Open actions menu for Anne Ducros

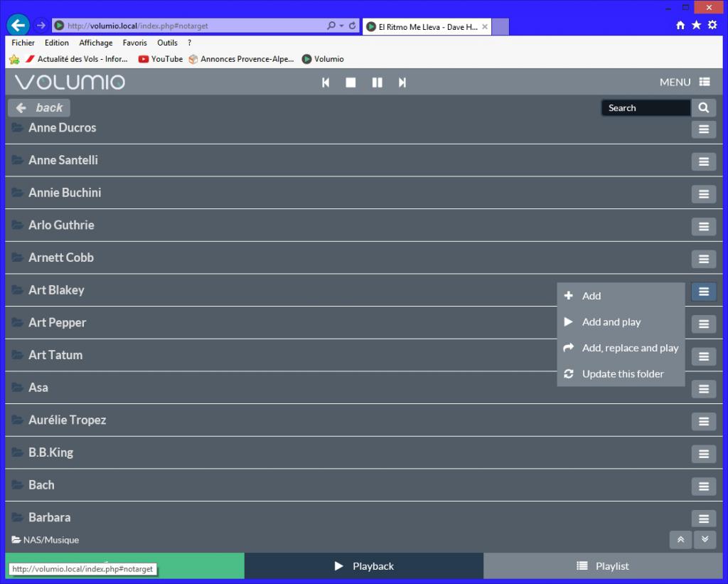pos(703,129)
